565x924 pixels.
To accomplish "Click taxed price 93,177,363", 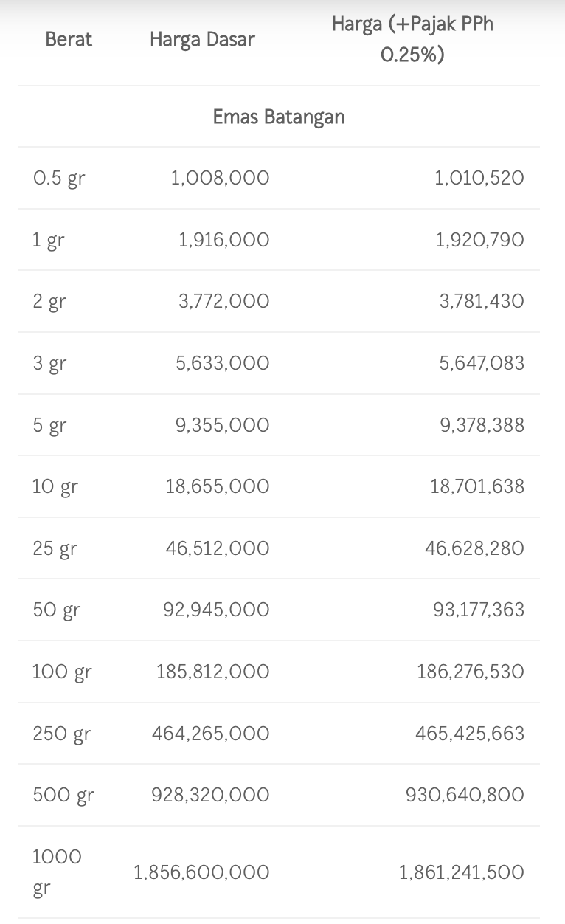I will (x=479, y=610).
